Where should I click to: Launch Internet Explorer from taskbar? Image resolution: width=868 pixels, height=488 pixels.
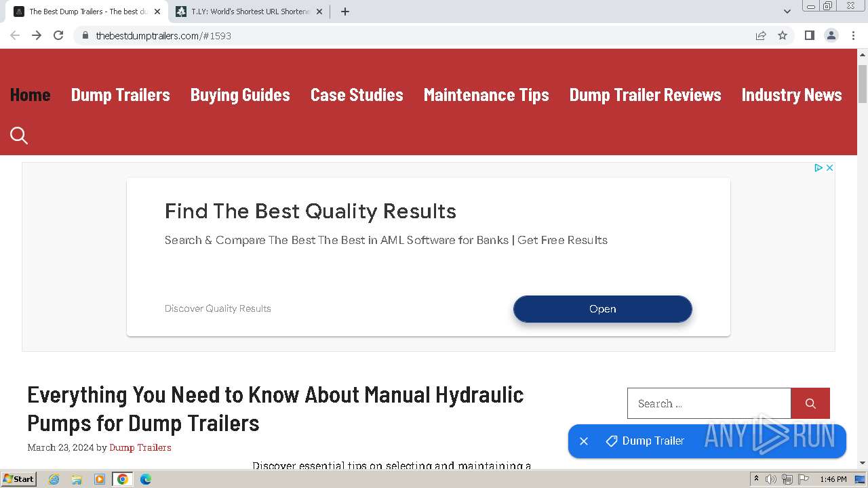pos(54,479)
